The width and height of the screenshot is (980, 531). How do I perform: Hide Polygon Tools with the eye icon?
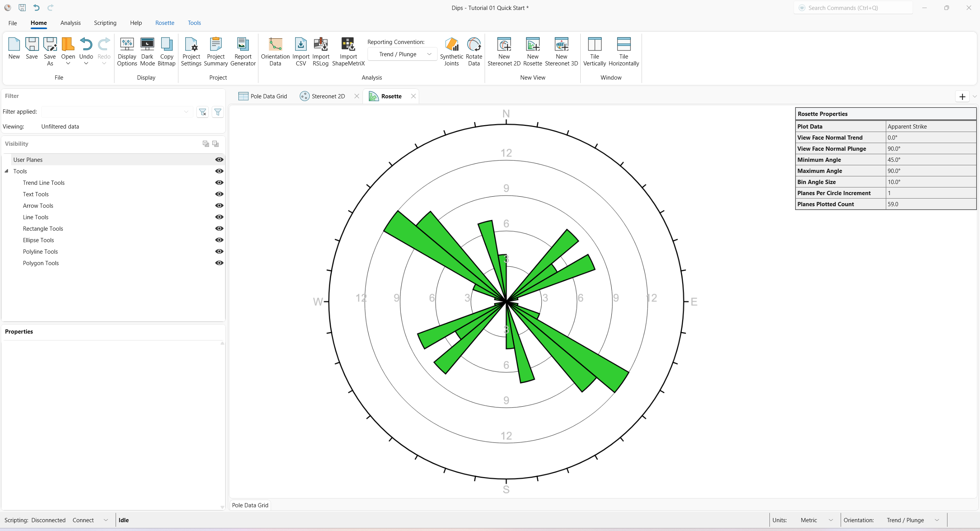click(219, 263)
